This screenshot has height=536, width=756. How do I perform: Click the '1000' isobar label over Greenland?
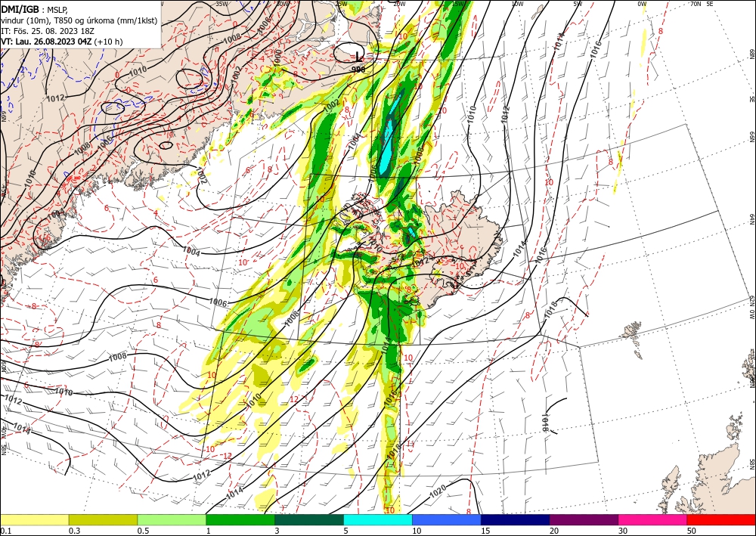coord(277,57)
